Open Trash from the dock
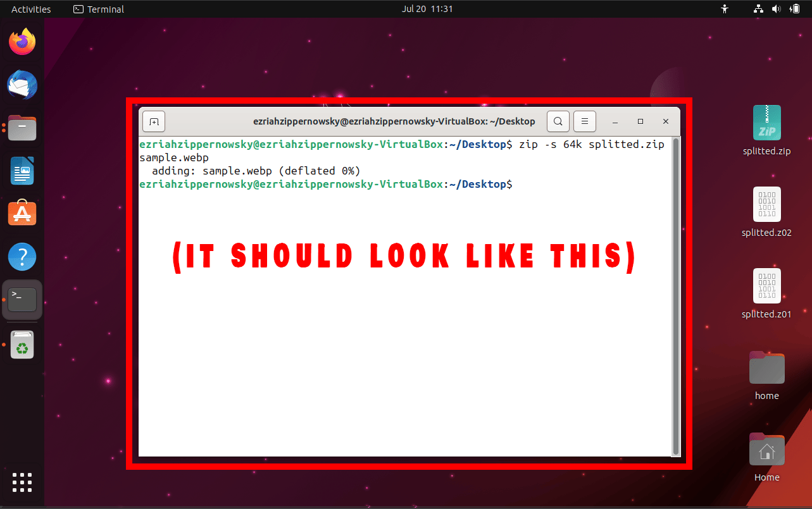 pos(22,345)
